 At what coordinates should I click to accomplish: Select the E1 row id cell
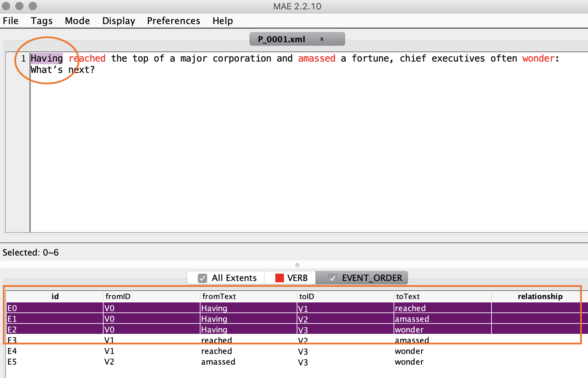tap(55, 319)
